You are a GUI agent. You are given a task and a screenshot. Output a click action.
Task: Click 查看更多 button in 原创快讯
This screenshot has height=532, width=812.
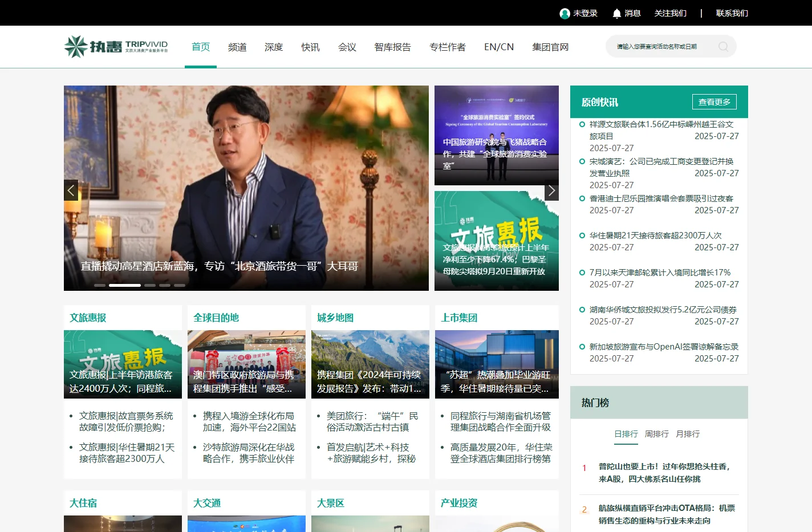click(x=714, y=102)
